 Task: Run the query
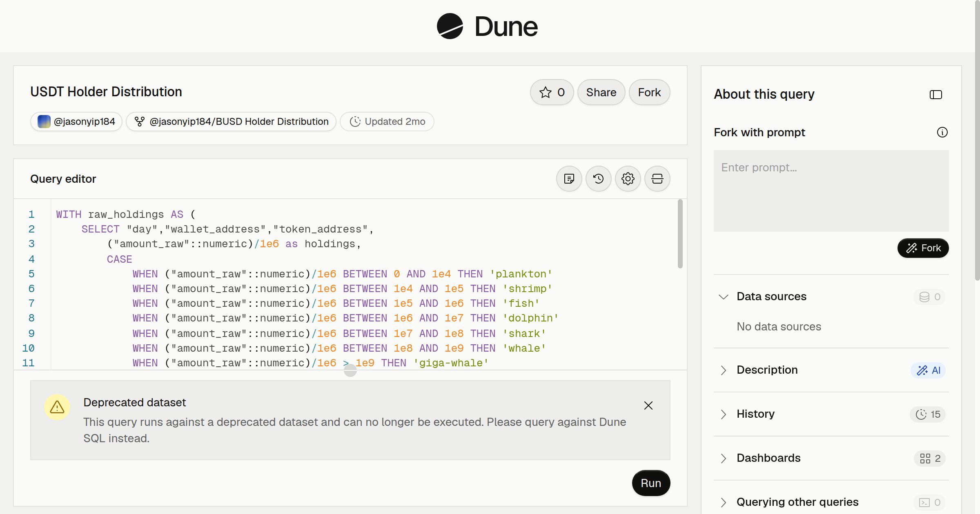[x=651, y=483]
